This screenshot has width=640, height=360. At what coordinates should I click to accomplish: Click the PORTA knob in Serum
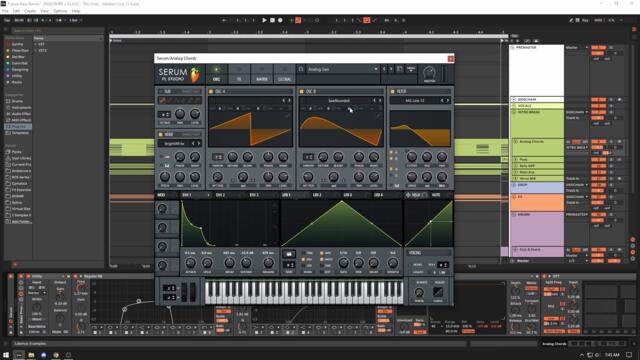tap(419, 292)
